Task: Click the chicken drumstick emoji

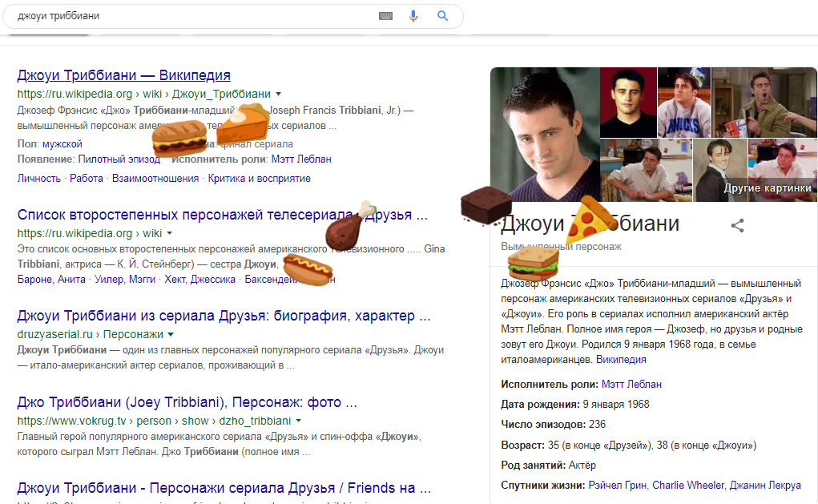Action: (x=349, y=225)
